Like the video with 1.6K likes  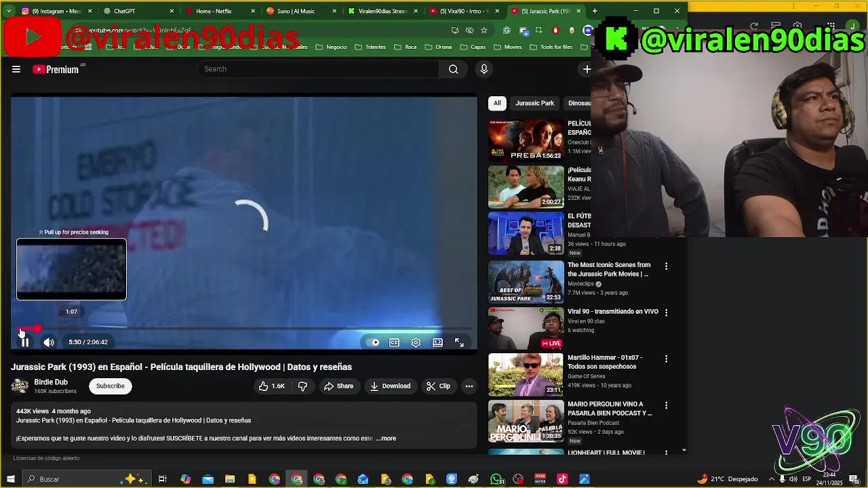[271, 386]
